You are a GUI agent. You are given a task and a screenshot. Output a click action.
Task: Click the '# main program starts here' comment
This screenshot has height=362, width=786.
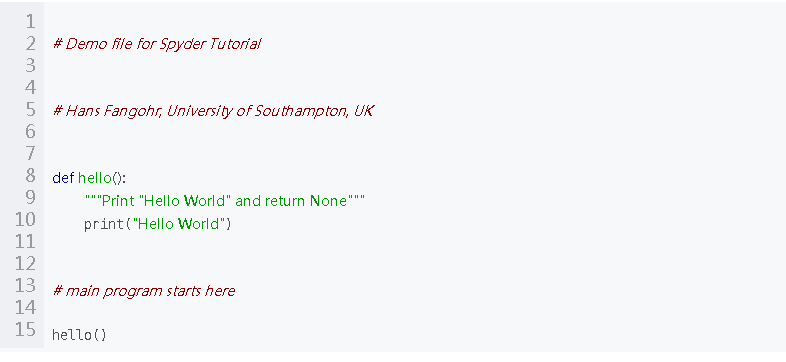pos(144,291)
